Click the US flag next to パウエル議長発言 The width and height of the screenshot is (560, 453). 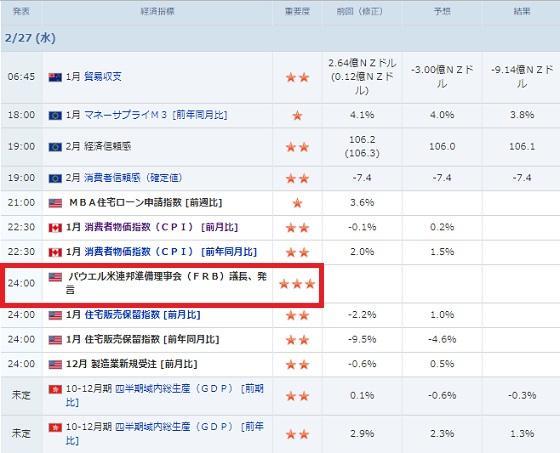pos(55,277)
